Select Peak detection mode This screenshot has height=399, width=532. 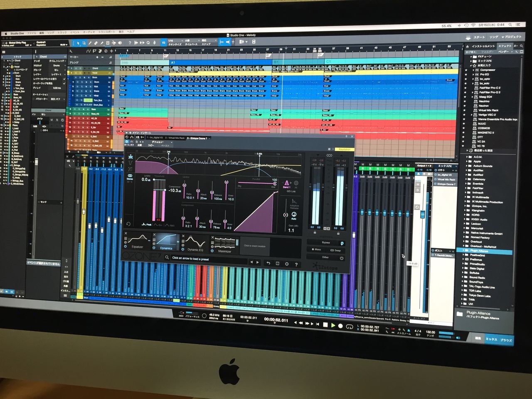point(147,224)
